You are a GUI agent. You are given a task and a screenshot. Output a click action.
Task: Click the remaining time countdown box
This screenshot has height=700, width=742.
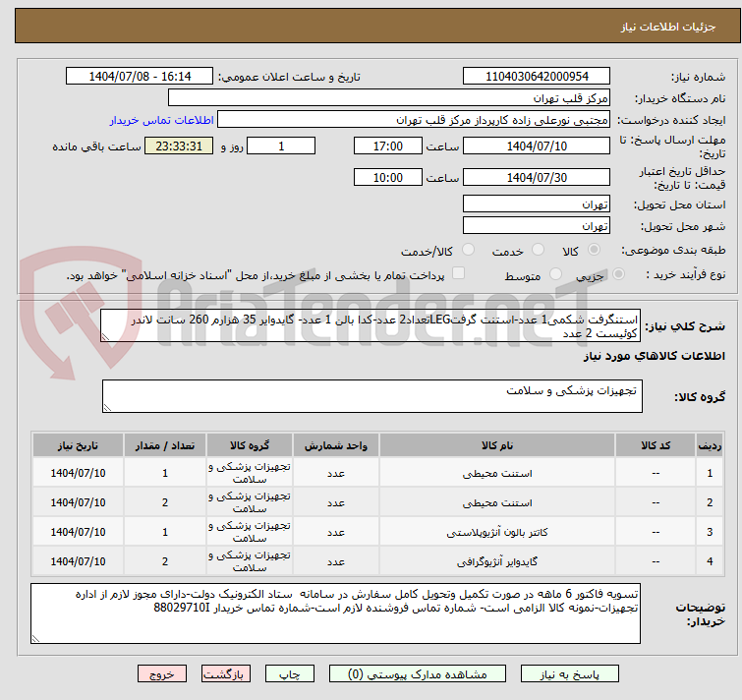[178, 146]
